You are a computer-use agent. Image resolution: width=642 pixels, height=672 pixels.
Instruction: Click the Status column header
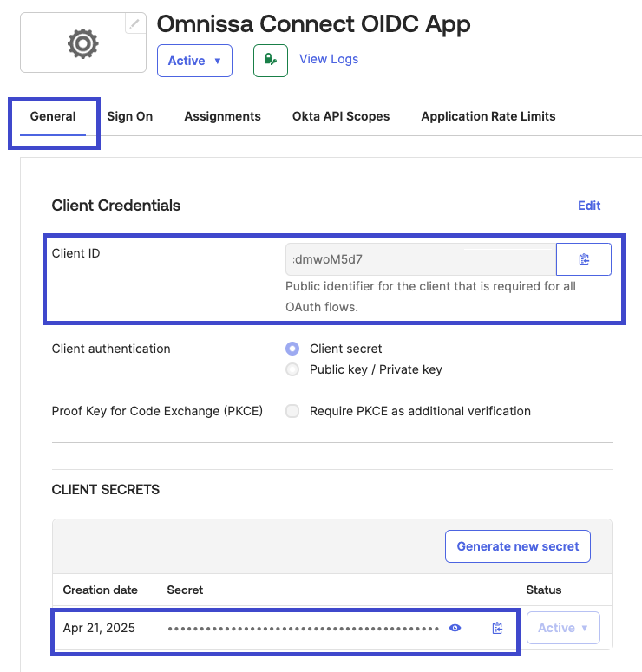pyautogui.click(x=544, y=590)
